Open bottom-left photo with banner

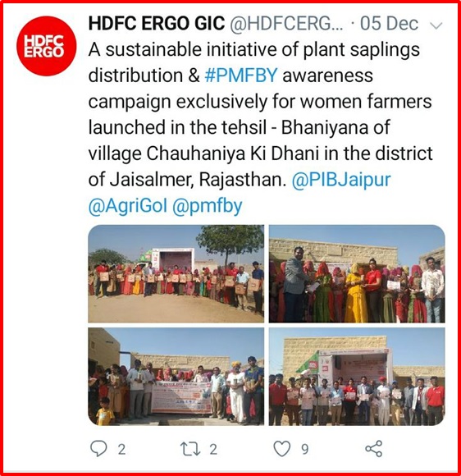pos(176,377)
